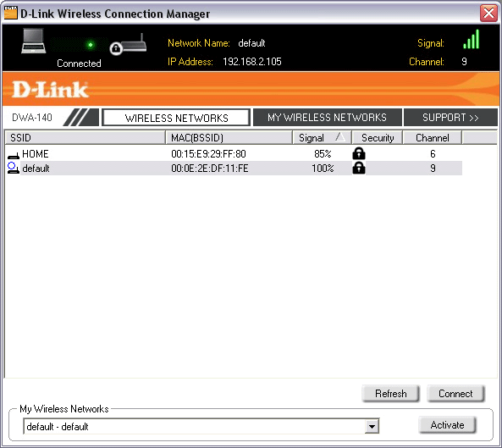Sort by the Security column header
Image resolution: width=502 pixels, height=448 pixels.
(378, 138)
